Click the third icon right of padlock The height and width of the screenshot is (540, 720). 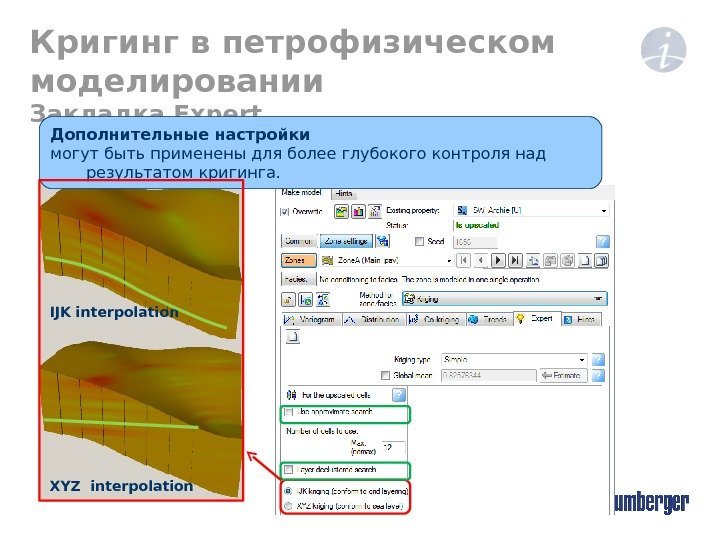coord(323,299)
